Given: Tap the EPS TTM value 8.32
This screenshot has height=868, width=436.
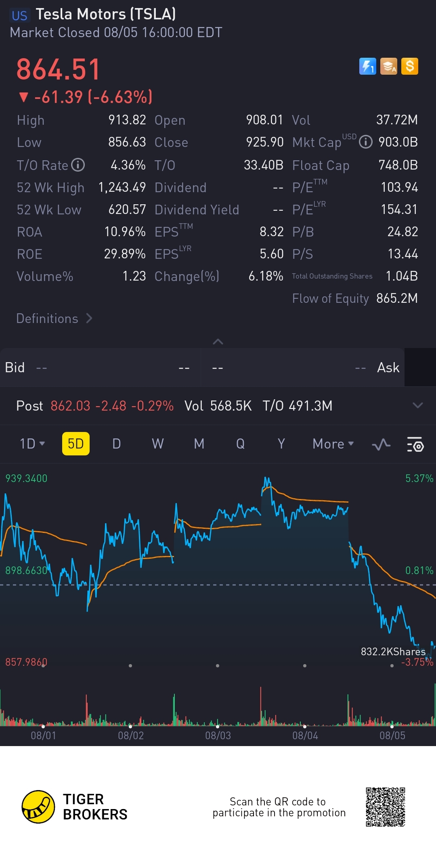Looking at the screenshot, I should pyautogui.click(x=272, y=232).
